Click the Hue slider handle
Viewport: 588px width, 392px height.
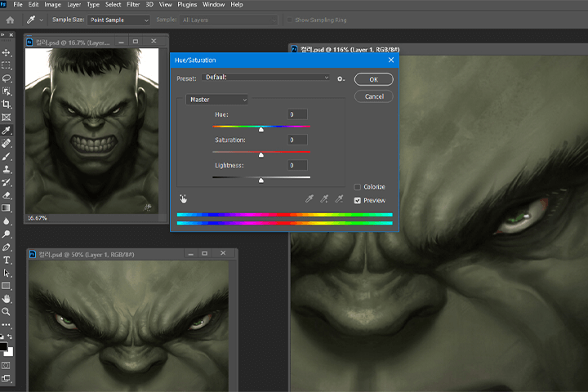point(261,129)
